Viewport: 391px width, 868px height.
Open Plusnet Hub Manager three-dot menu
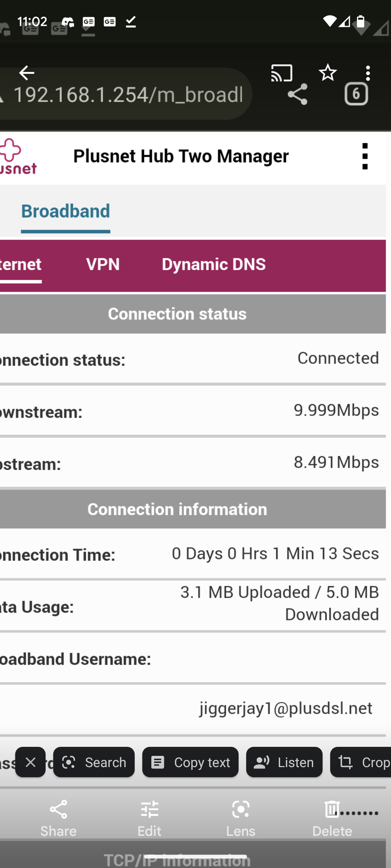[x=365, y=156]
